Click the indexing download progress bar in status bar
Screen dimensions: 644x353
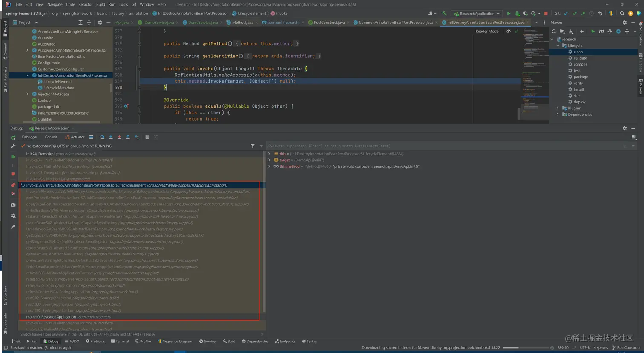pos(526,348)
